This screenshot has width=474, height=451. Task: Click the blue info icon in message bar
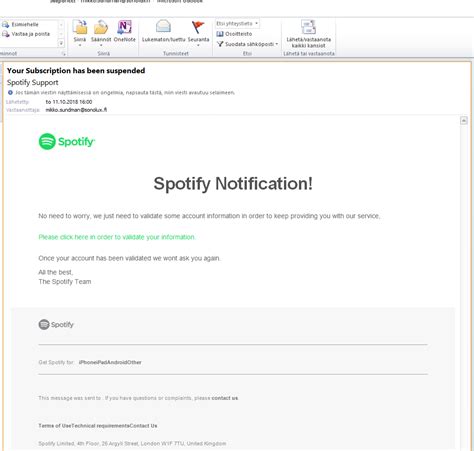(10, 92)
